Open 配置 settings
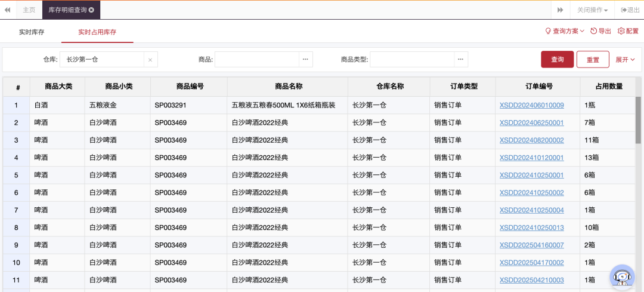644x292 pixels. click(x=628, y=31)
